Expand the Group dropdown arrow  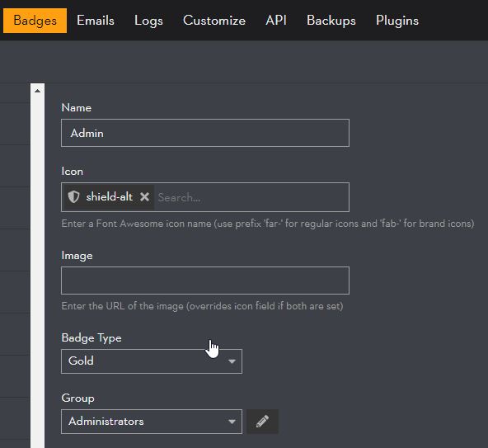(232, 422)
